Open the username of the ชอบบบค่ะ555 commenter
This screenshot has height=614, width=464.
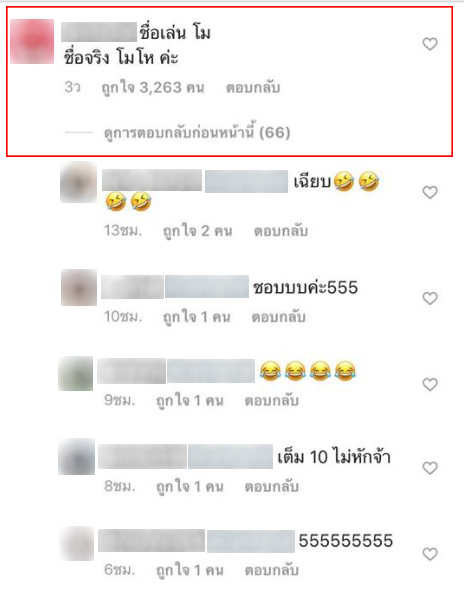(132, 287)
